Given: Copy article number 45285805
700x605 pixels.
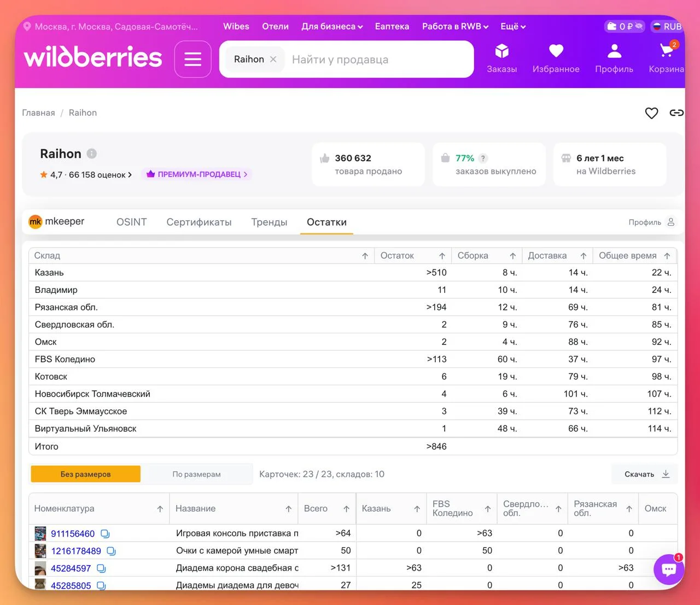Looking at the screenshot, I should (x=101, y=585).
